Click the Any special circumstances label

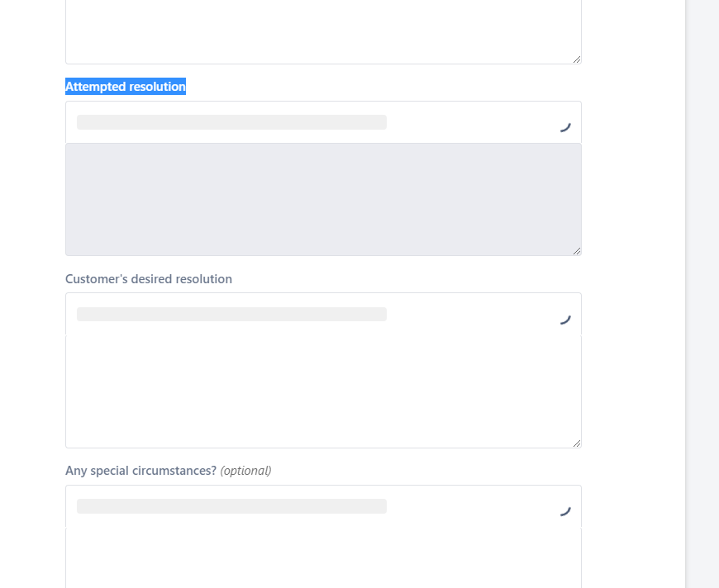[140, 471]
